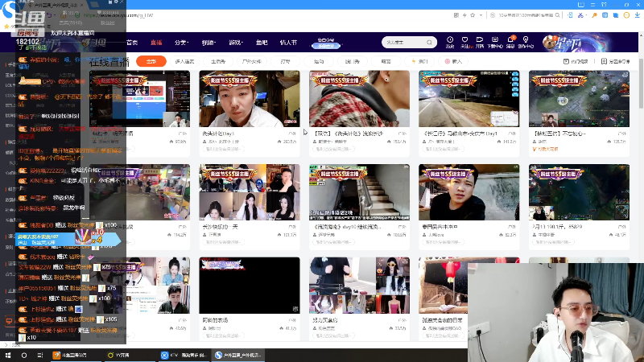Expand the fourth nav dropdown after category
Image resolution: width=644 pixels, height=362 pixels.
pyautogui.click(x=208, y=43)
